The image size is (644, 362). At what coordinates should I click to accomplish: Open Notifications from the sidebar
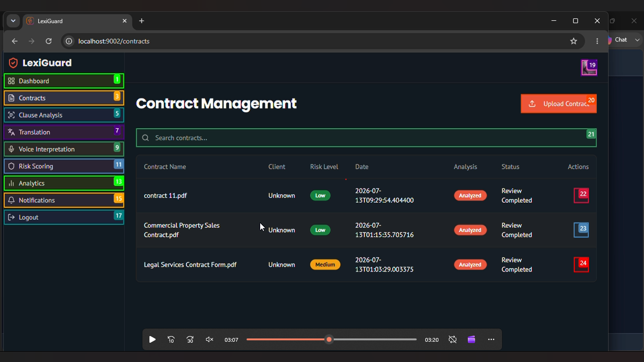point(64,200)
